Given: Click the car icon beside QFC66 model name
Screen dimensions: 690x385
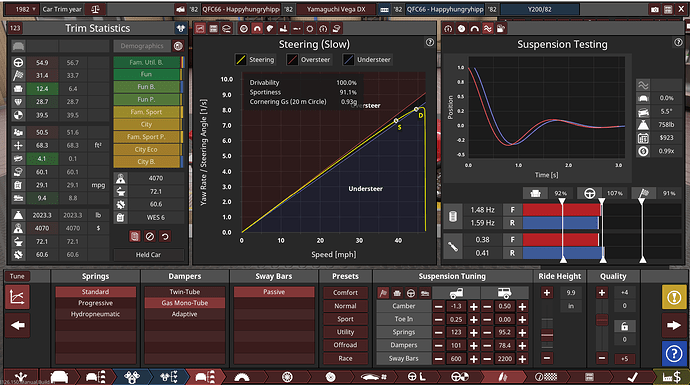Looking at the screenshot, I should point(180,9).
